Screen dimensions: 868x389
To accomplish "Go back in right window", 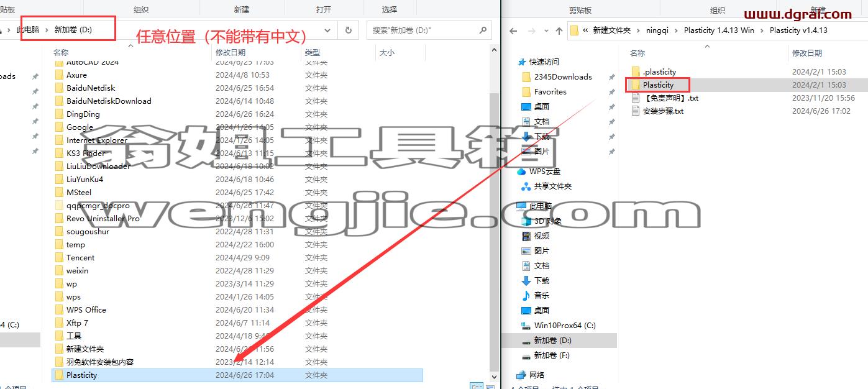I will coord(513,30).
